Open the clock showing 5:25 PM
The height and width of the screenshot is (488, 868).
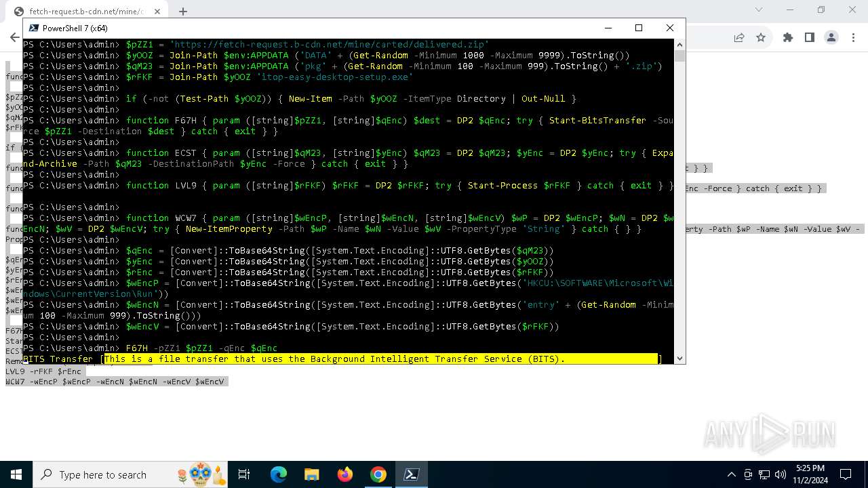(x=811, y=474)
